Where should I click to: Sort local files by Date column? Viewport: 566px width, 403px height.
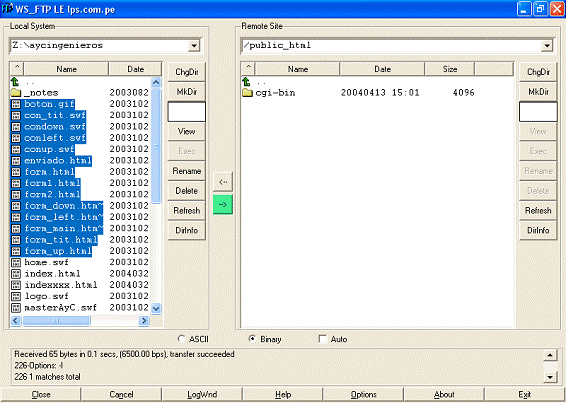(x=135, y=69)
